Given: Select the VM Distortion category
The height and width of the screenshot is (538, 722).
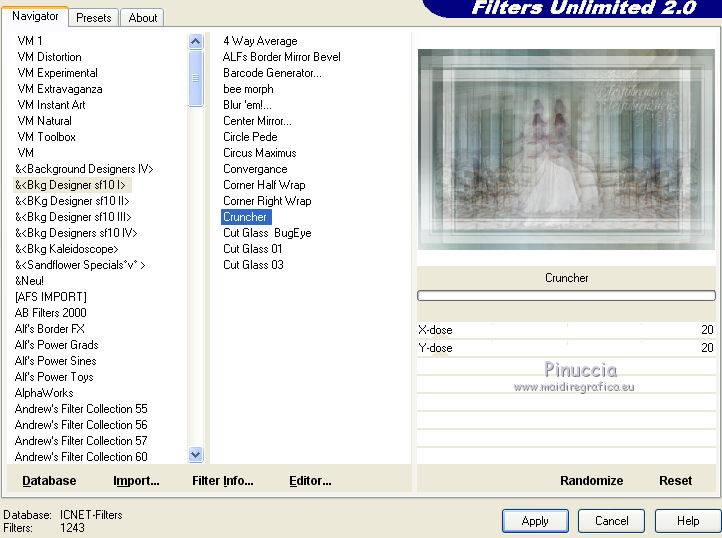Looking at the screenshot, I should 49,57.
